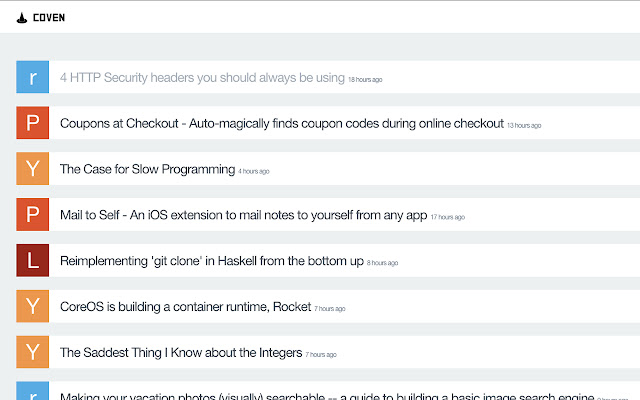Click the '8 hours ago' timestamp on Haskell story
Image resolution: width=640 pixels, height=400 pixels.
[383, 263]
